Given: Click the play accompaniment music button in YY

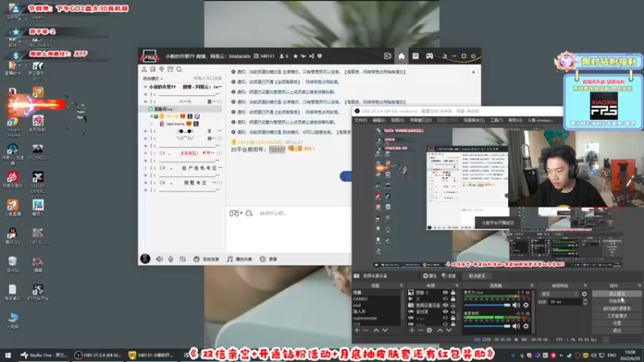Looking at the screenshot, I should (239, 259).
